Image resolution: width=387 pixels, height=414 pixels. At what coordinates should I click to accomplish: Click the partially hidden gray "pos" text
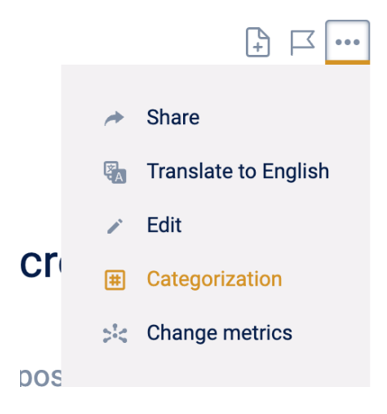pyautogui.click(x=41, y=378)
